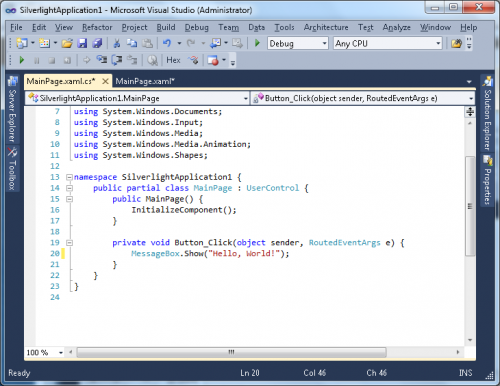Click the Restart debugging icon

pyautogui.click(x=67, y=60)
